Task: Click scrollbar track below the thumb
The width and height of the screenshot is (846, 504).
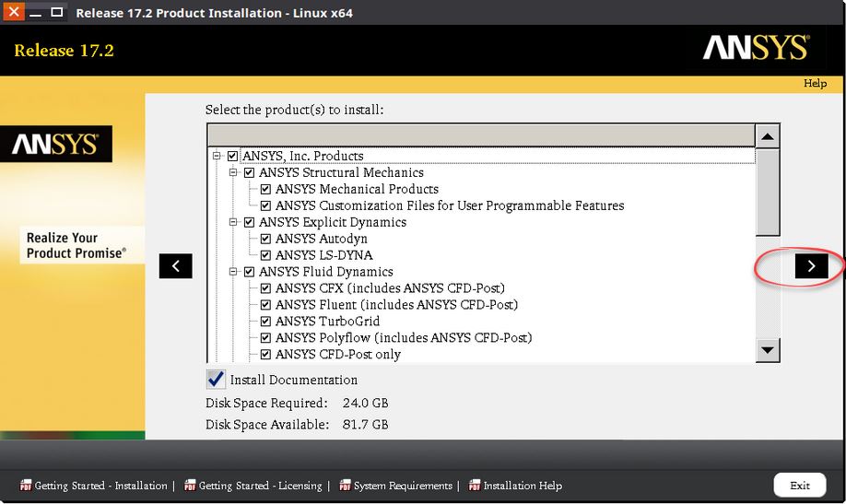Action: [x=768, y=287]
